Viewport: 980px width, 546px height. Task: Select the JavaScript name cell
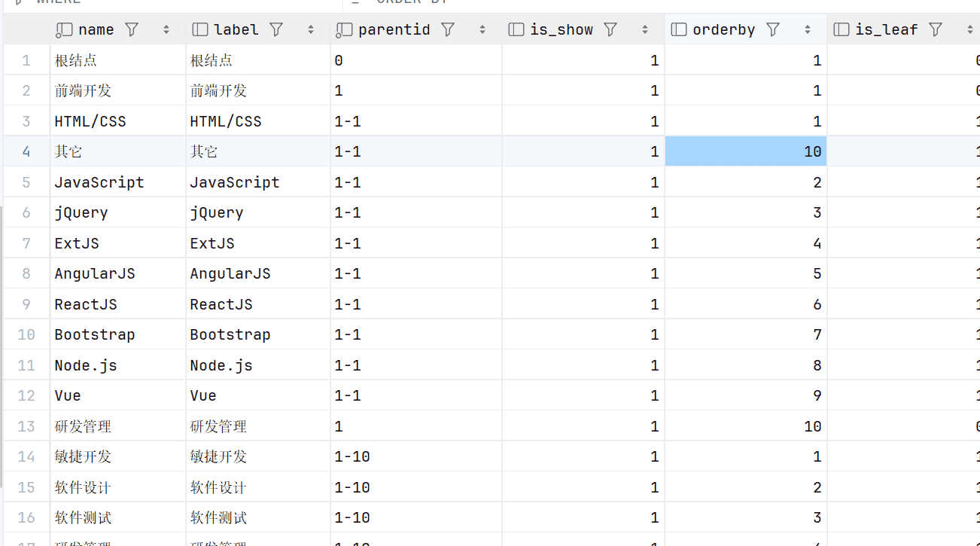(99, 182)
